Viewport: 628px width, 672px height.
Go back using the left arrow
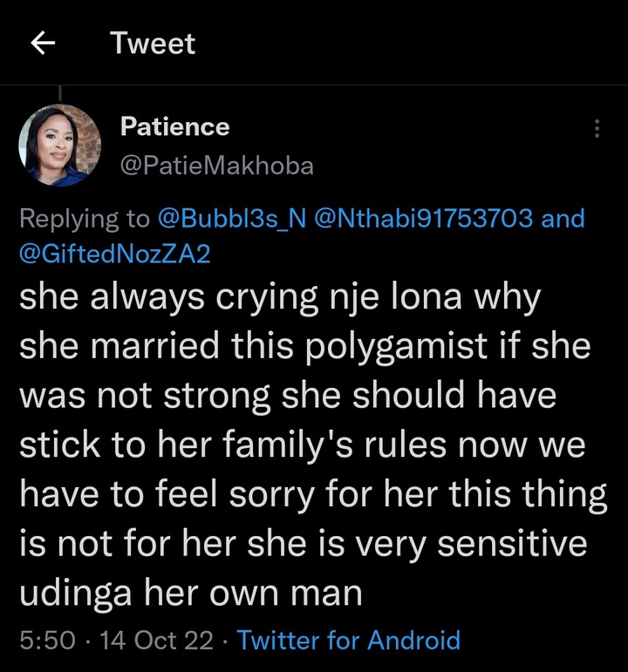pos(43,44)
